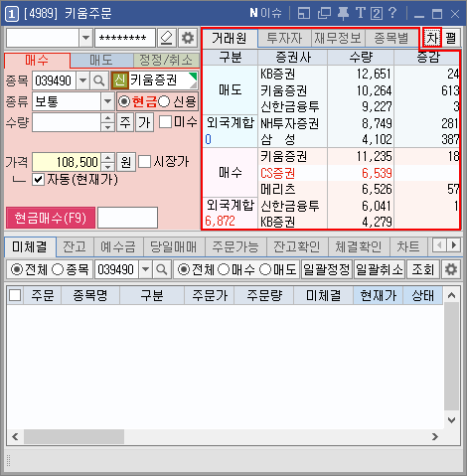Open the 투자자 tab
This screenshot has height=476, width=467.
pos(284,38)
